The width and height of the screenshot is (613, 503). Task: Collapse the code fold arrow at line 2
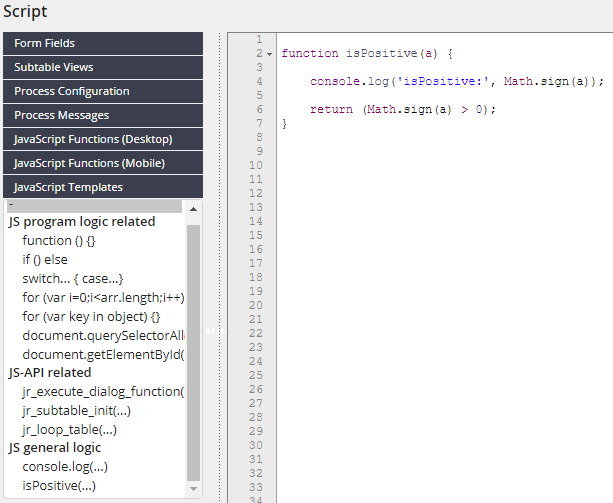point(269,54)
